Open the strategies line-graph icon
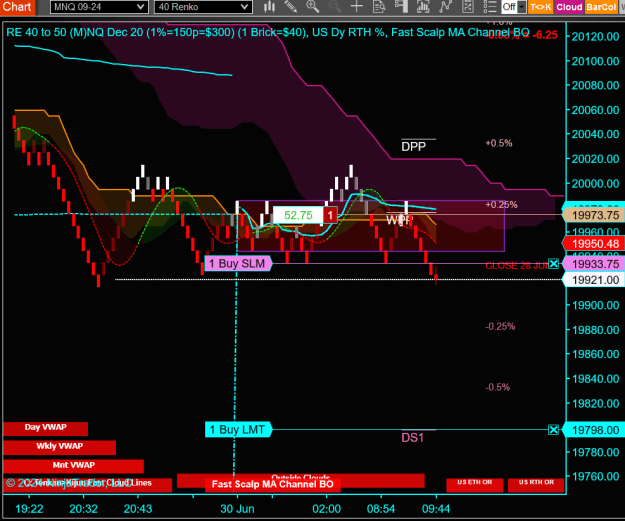 pyautogui.click(x=445, y=7)
